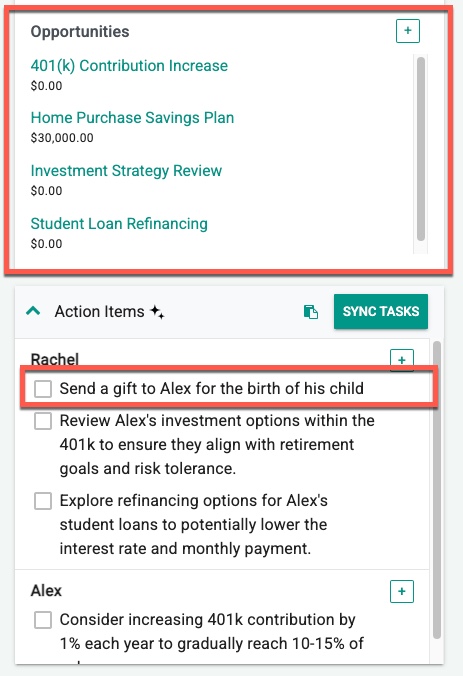463x676 pixels.
Task: Collapse the Action Items section chevron
Action: (33, 311)
